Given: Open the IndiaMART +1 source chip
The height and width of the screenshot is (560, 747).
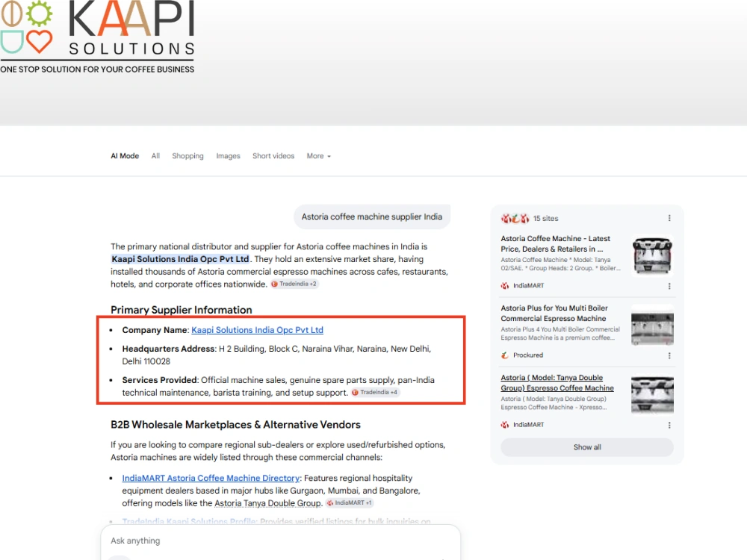Looking at the screenshot, I should (x=349, y=503).
